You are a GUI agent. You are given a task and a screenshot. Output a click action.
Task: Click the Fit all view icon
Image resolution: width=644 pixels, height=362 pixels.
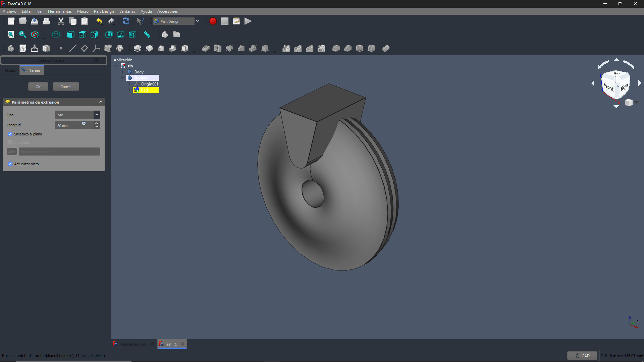[x=11, y=35]
